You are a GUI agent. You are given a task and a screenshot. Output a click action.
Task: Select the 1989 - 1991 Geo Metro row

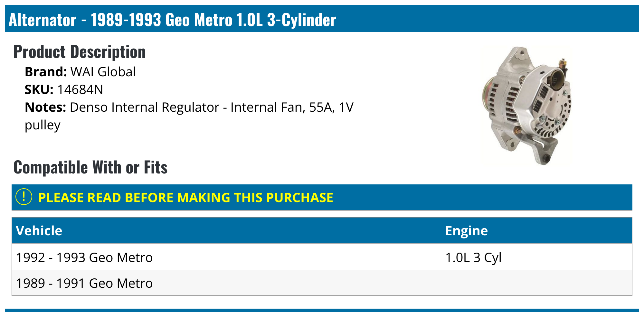click(x=84, y=283)
